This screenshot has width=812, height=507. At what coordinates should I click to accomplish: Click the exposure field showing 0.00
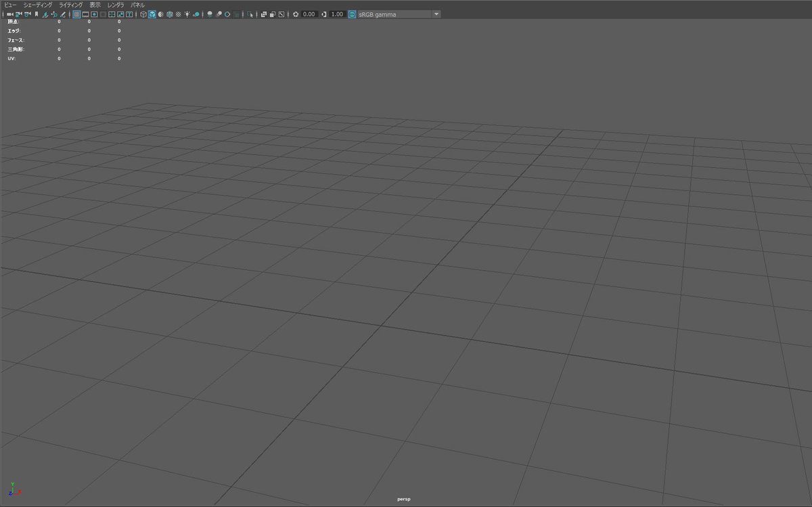point(309,14)
